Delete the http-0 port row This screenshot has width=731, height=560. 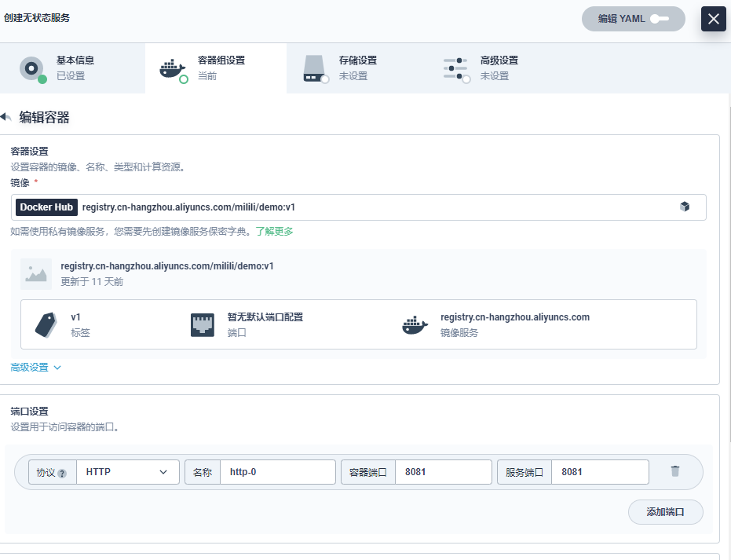coord(674,471)
